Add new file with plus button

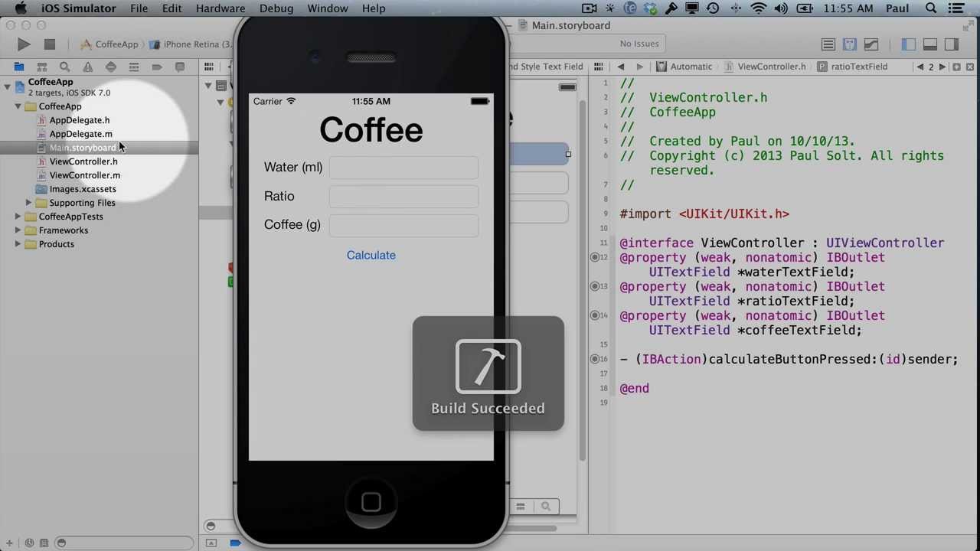coord(9,543)
